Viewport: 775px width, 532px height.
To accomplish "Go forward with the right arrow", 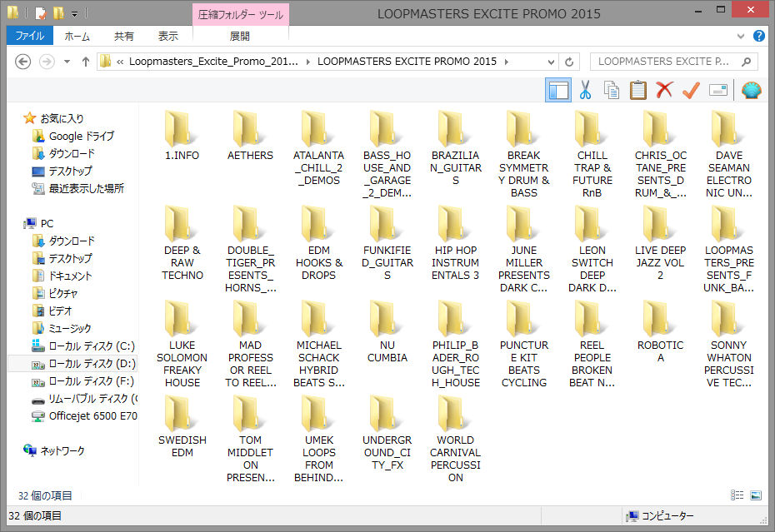I will [47, 62].
